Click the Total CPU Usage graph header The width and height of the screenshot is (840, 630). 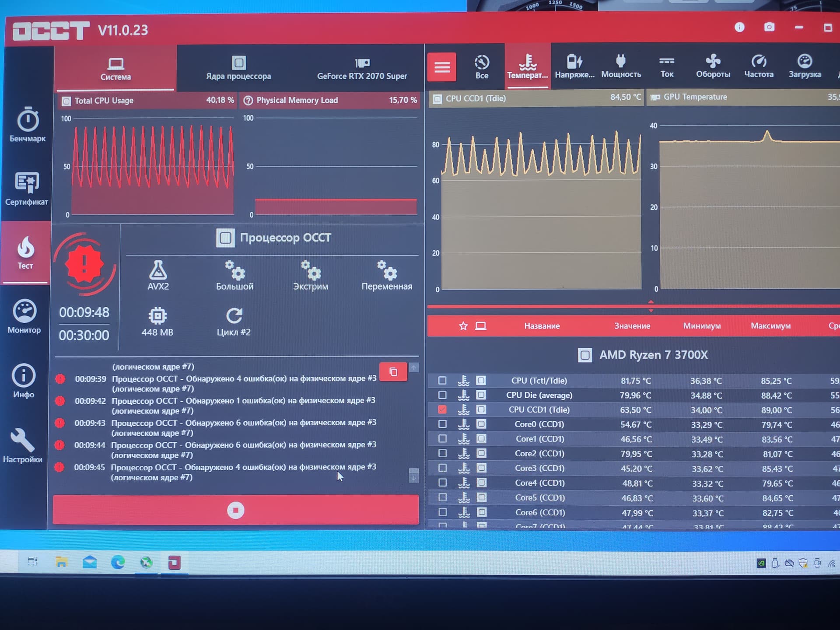pyautogui.click(x=148, y=101)
